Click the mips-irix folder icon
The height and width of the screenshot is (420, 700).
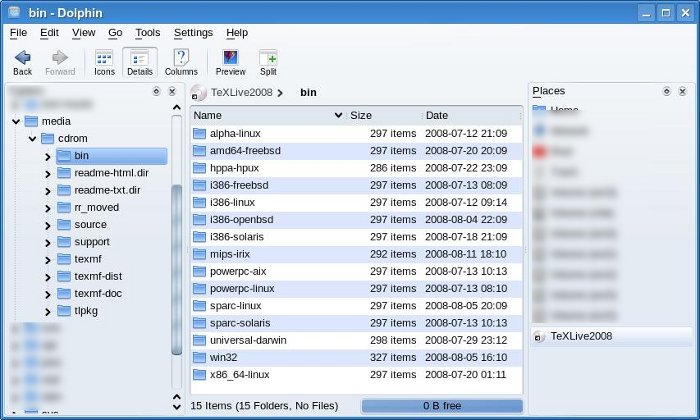(199, 254)
